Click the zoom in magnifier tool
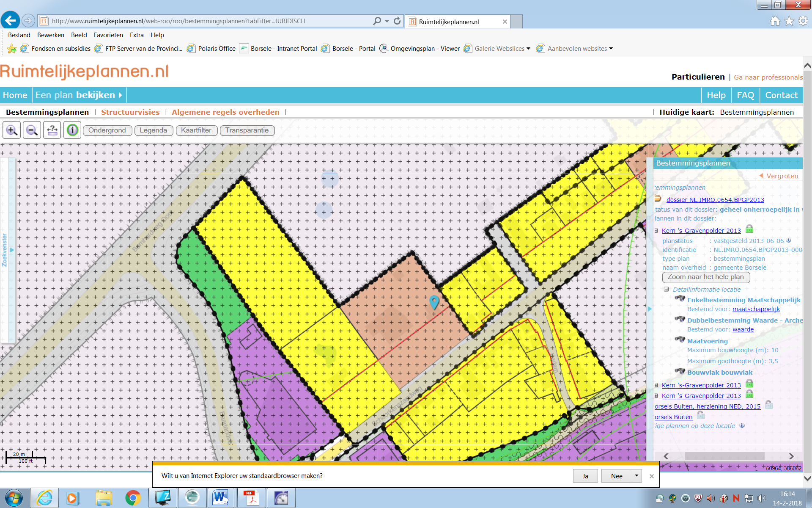The height and width of the screenshot is (508, 812). [12, 130]
